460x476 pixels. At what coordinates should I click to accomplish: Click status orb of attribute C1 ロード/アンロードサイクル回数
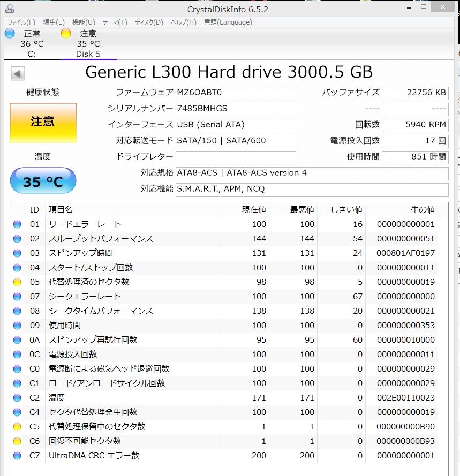17,383
